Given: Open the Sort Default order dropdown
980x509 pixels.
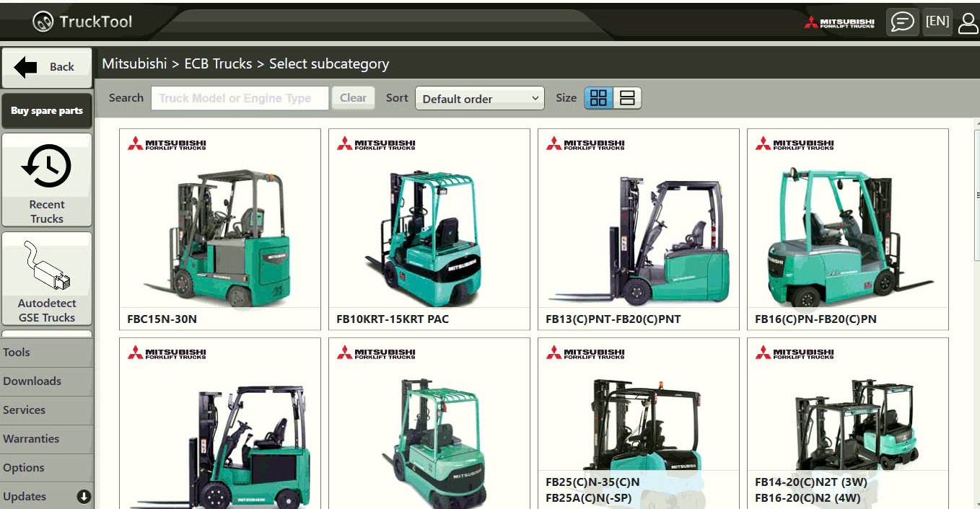Looking at the screenshot, I should tap(480, 99).
